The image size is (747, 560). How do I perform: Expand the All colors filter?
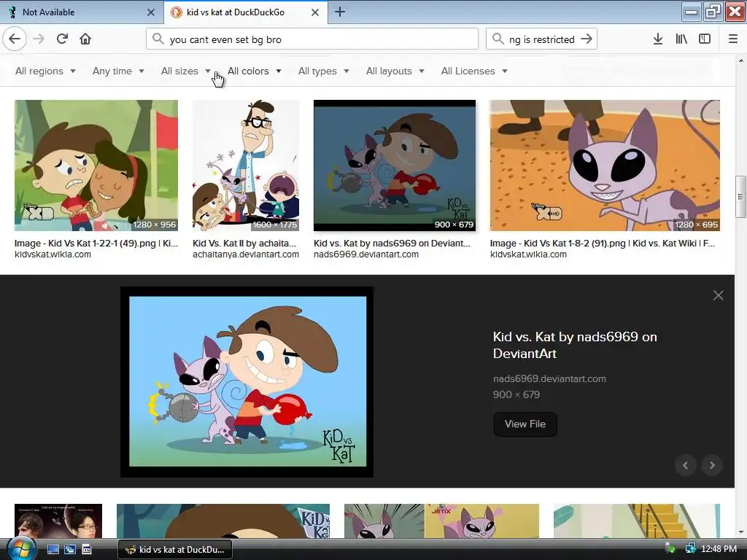pyautogui.click(x=255, y=71)
